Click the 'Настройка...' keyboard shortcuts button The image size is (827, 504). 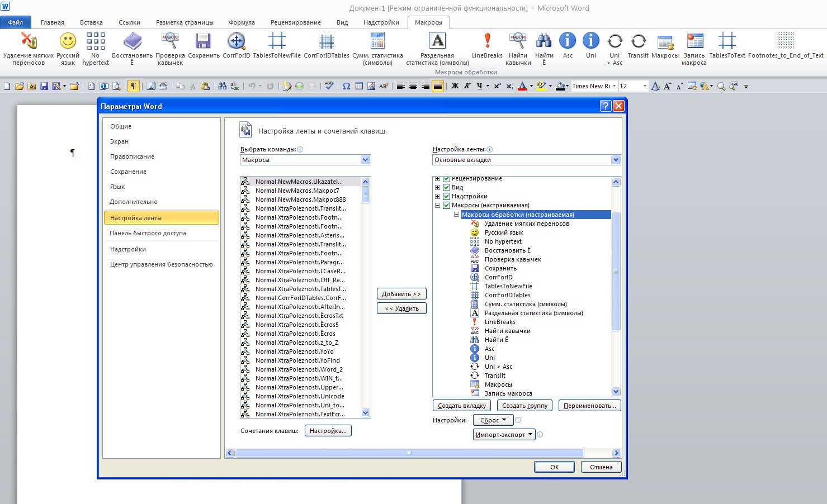[328, 431]
